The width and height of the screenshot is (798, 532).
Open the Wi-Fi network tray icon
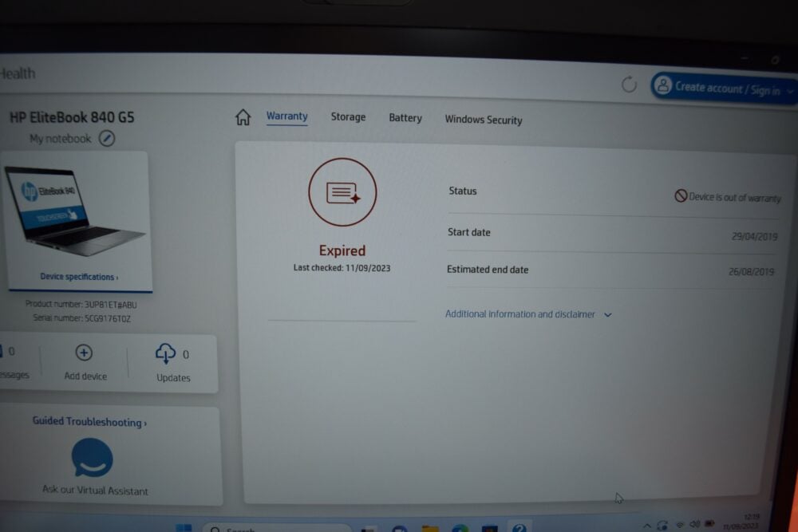click(680, 524)
